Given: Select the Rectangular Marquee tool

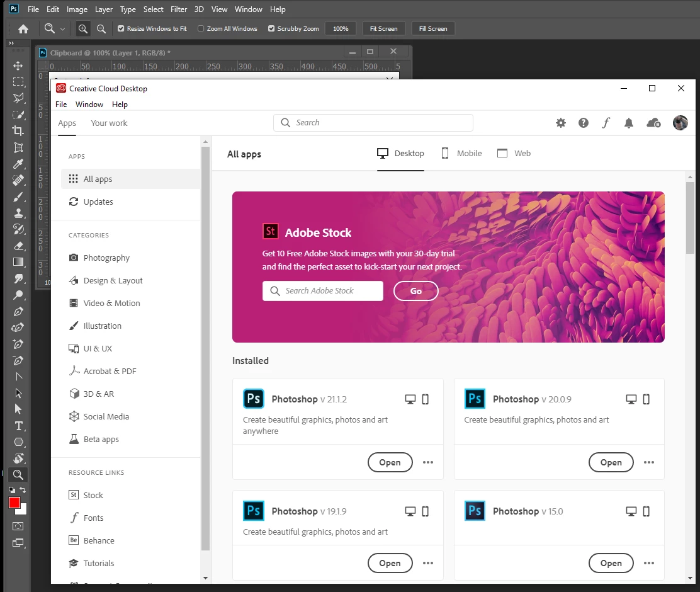Looking at the screenshot, I should pyautogui.click(x=18, y=82).
